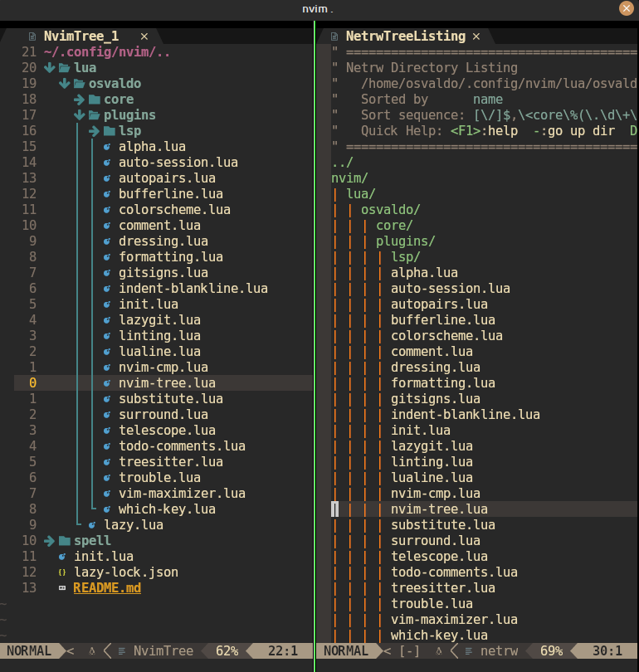Click the Lua icon beside nvim-tree.lua
Screen dimensions: 639x672
[107, 383]
